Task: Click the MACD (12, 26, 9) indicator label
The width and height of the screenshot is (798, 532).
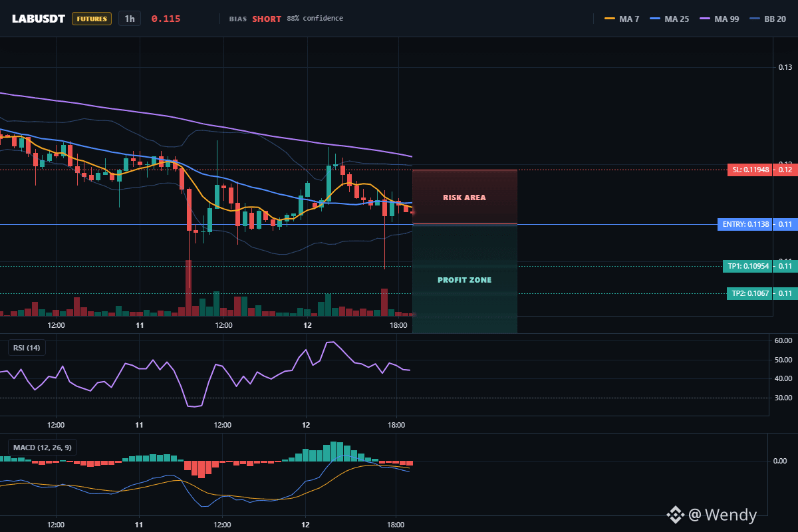Action: [x=42, y=447]
